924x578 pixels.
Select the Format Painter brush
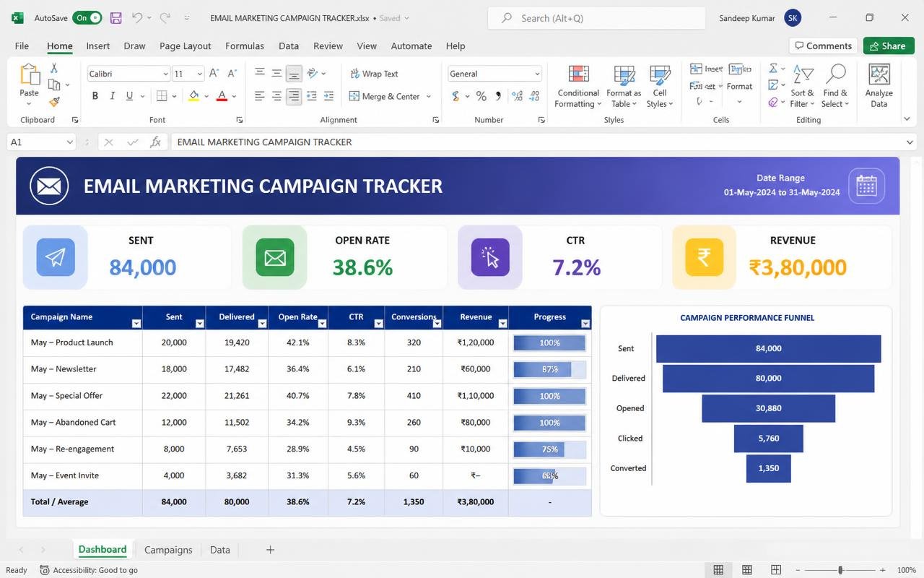click(53, 103)
